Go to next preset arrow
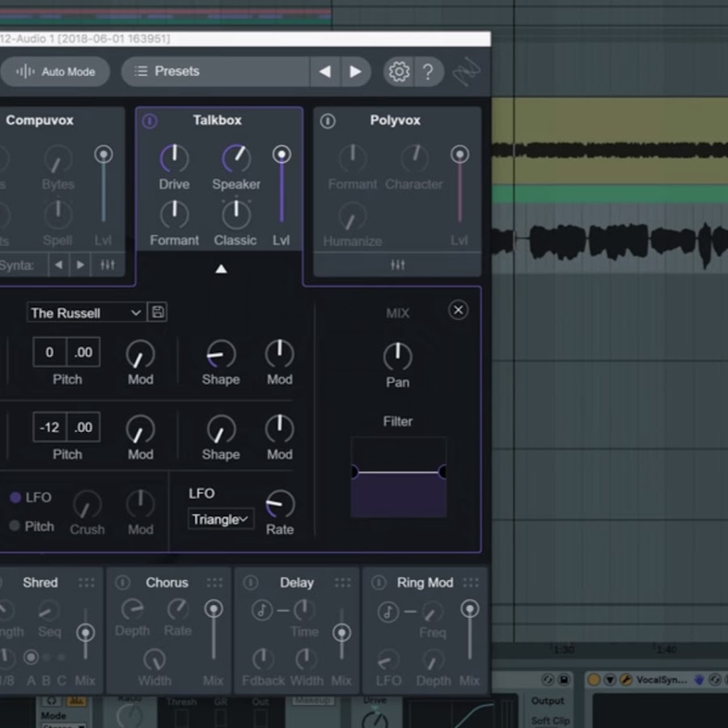 (x=355, y=71)
